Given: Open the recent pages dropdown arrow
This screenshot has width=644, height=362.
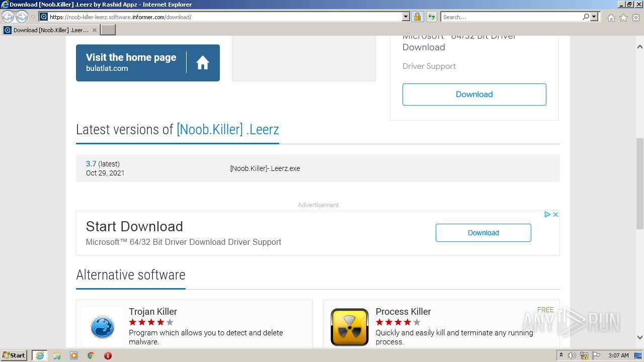Looking at the screenshot, I should 33,17.
